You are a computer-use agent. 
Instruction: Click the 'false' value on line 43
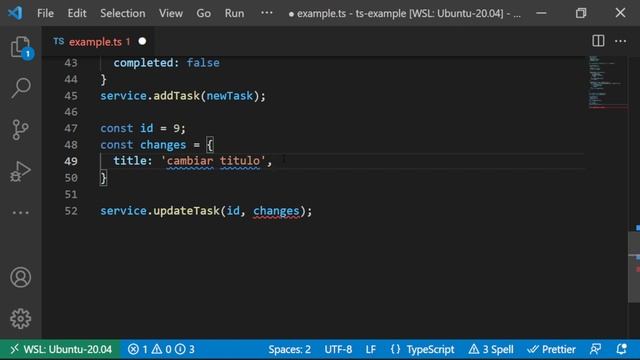(x=203, y=63)
